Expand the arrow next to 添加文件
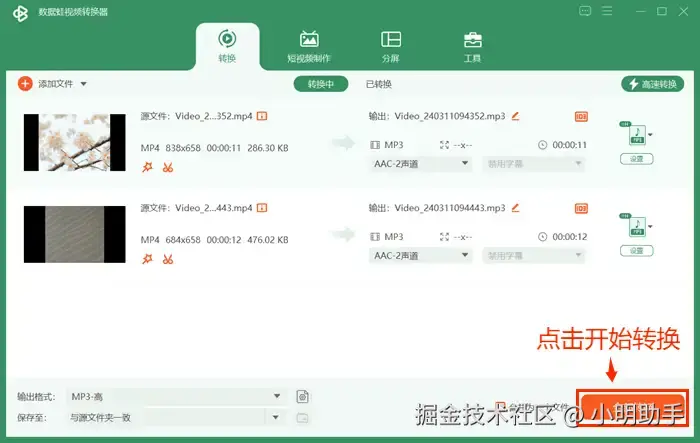The width and height of the screenshot is (700, 443). coord(83,84)
